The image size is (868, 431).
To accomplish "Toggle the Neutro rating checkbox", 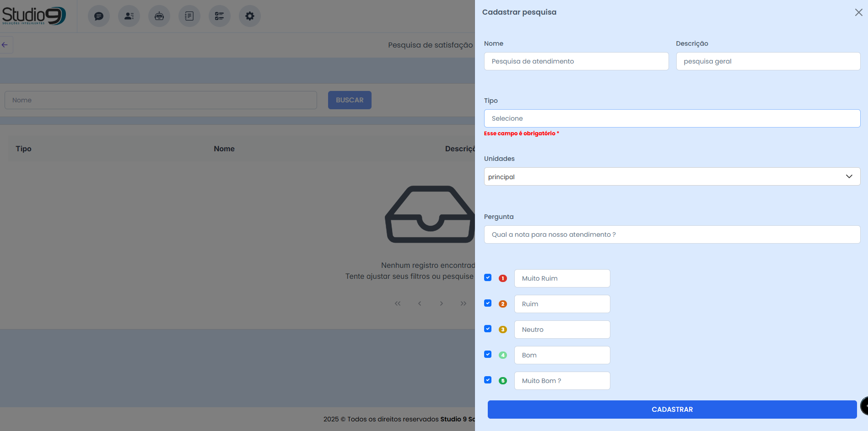I will tap(488, 329).
